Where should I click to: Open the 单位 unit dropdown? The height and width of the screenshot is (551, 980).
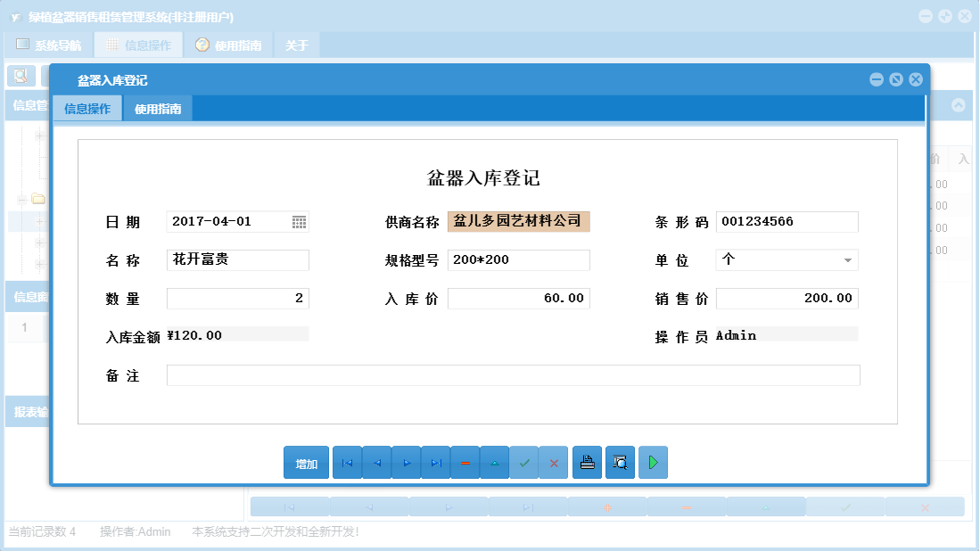click(x=850, y=259)
